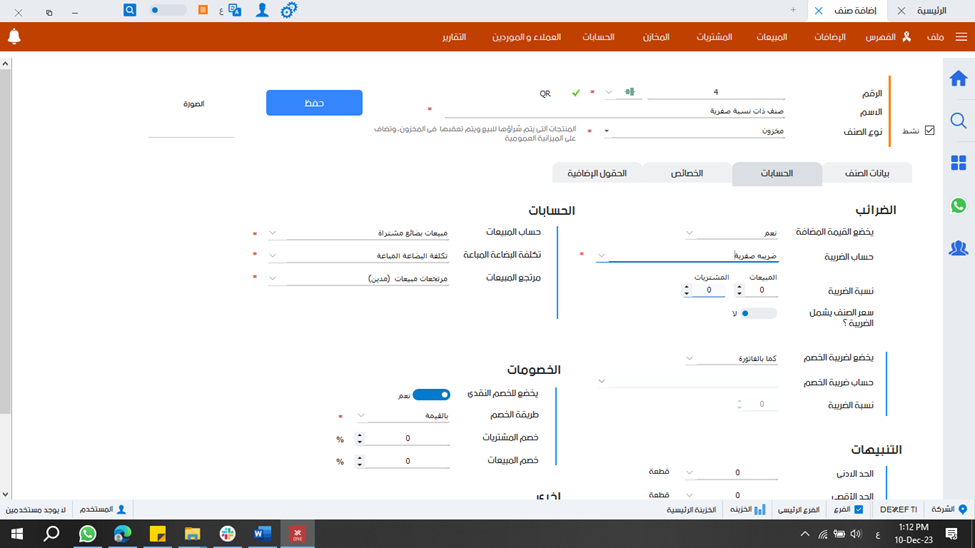Click the خصم المشتريات value field

coord(407,439)
